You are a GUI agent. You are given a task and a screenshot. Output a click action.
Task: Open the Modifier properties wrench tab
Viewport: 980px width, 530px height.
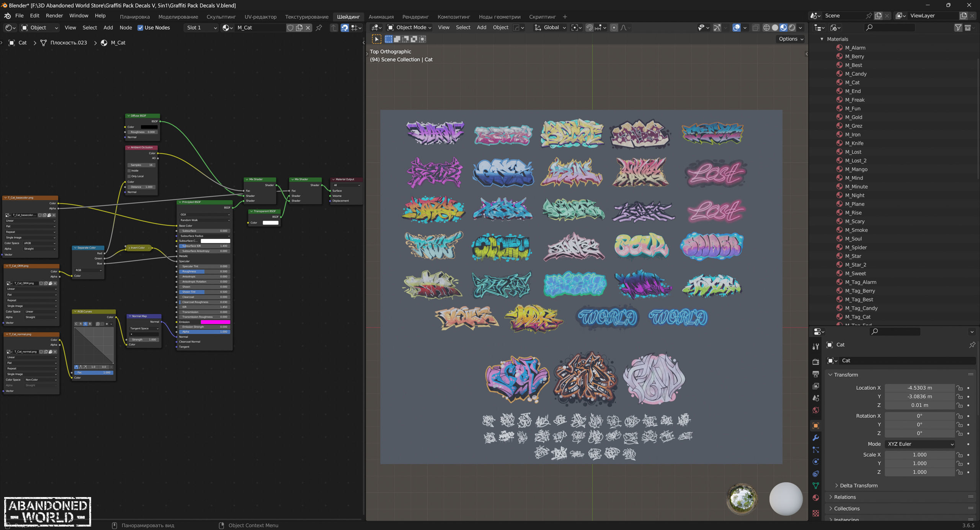tap(816, 438)
